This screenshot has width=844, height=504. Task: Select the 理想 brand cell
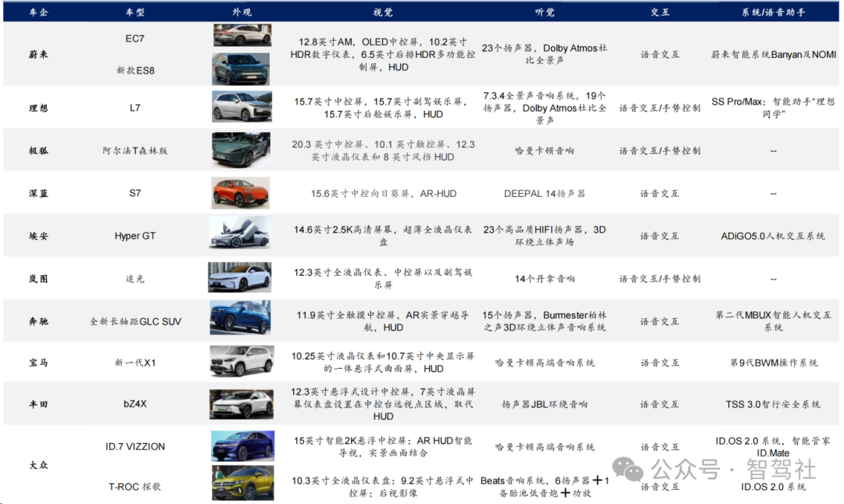38,108
